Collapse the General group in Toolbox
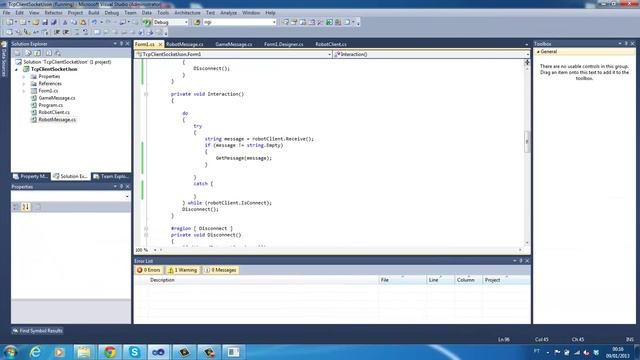 pyautogui.click(x=538, y=52)
